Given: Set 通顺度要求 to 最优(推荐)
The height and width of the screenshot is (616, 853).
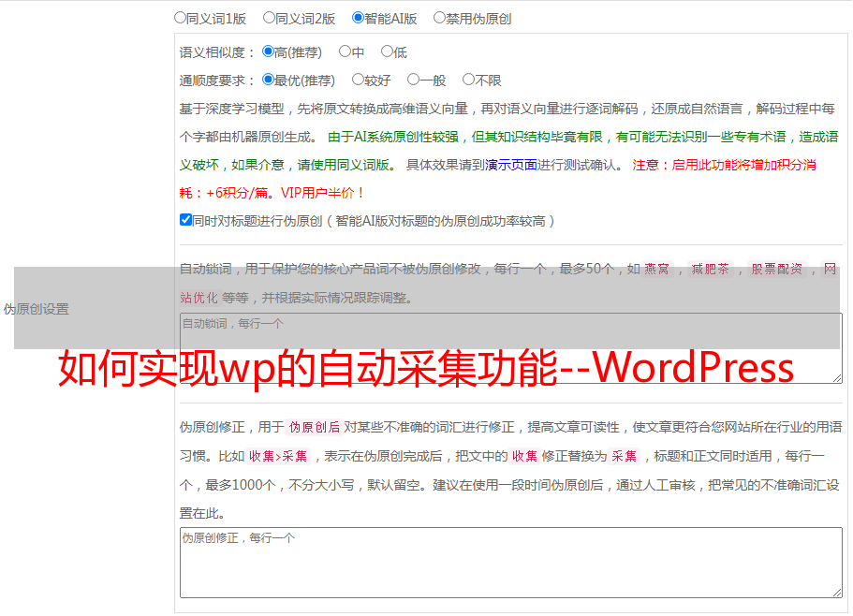Looking at the screenshot, I should pyautogui.click(x=268, y=80).
